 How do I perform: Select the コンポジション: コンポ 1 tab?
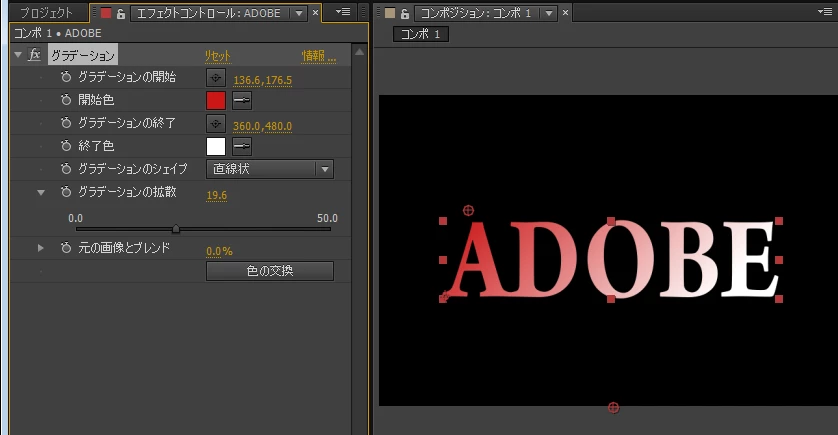pyautogui.click(x=476, y=13)
